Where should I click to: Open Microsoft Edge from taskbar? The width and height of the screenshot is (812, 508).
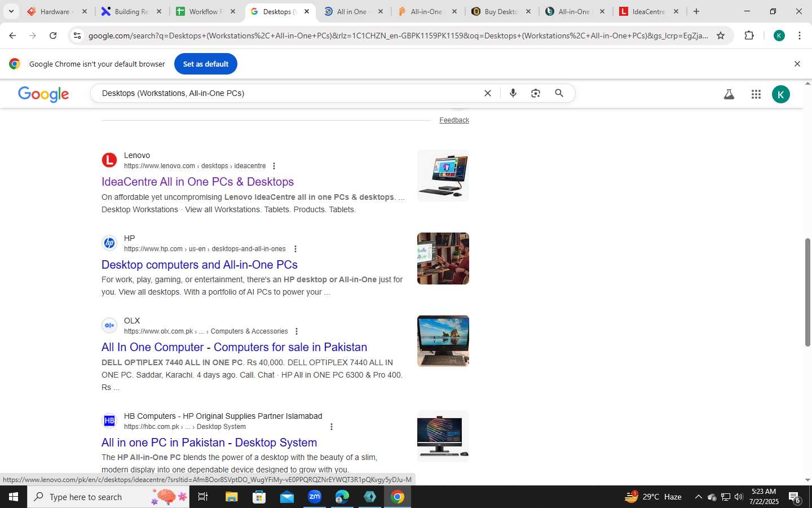point(342,497)
